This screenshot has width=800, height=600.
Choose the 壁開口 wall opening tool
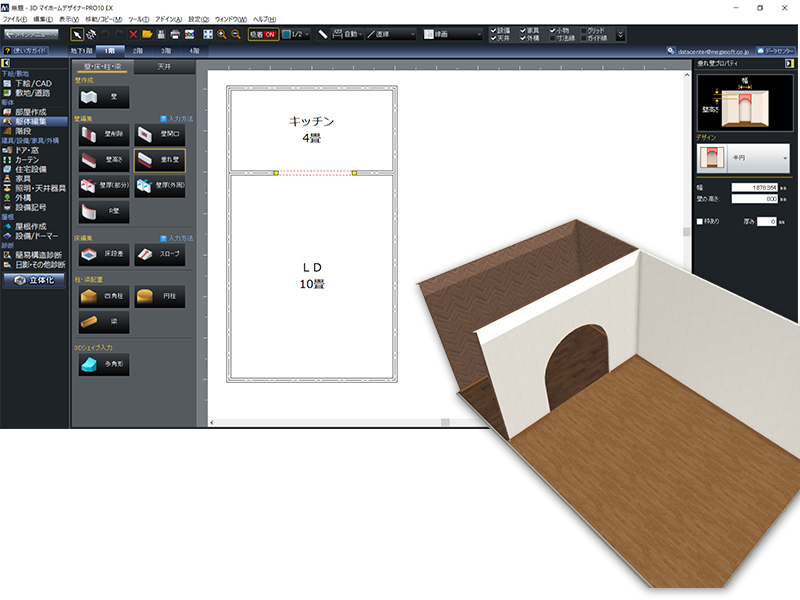pyautogui.click(x=159, y=134)
